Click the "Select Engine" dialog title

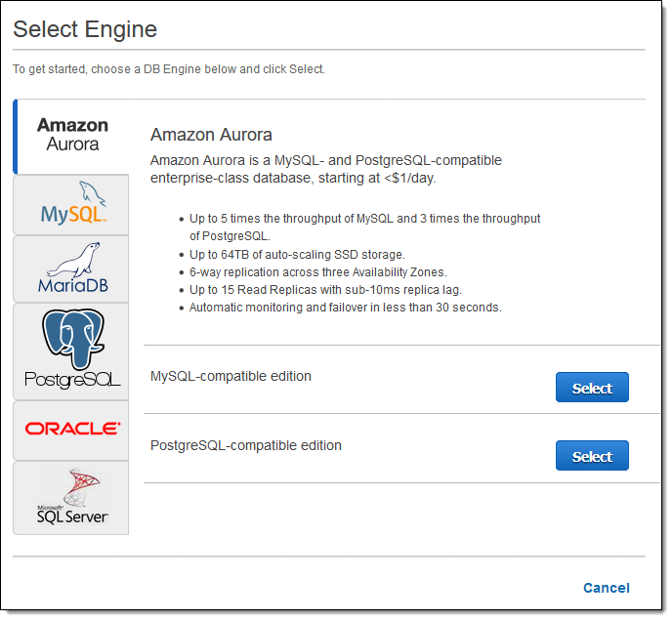click(x=85, y=29)
